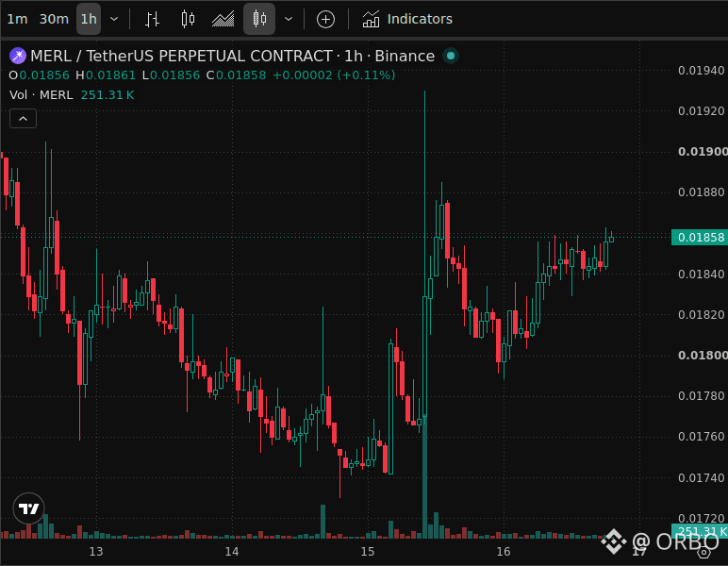The width and height of the screenshot is (728, 566).
Task: Open the Indicators menu
Action: point(407,19)
